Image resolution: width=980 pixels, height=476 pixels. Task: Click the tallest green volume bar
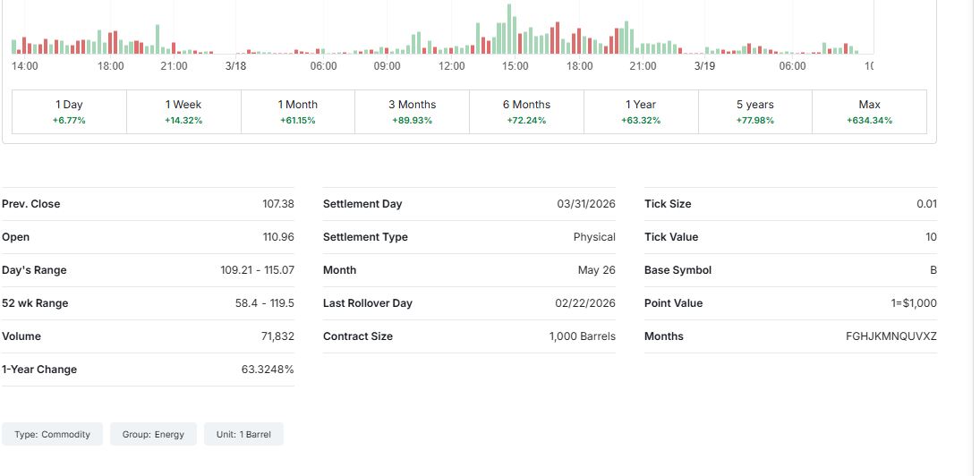[509, 30]
